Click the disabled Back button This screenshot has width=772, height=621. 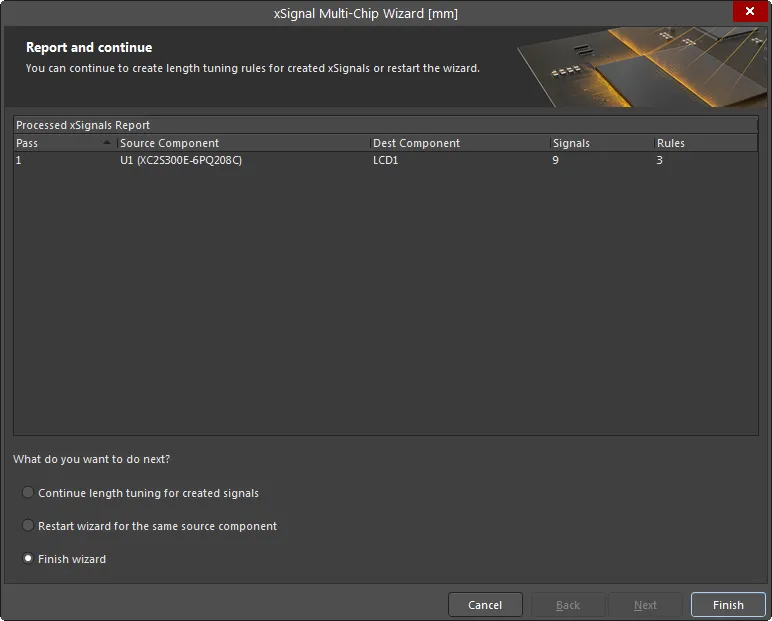pos(568,605)
